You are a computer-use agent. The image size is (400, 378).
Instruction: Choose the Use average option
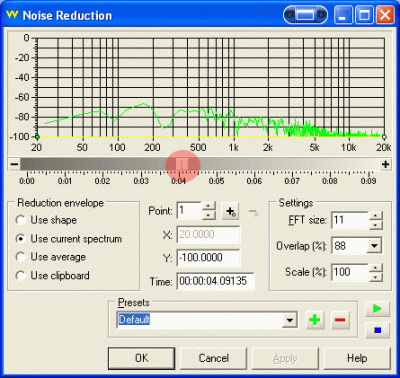(20, 257)
